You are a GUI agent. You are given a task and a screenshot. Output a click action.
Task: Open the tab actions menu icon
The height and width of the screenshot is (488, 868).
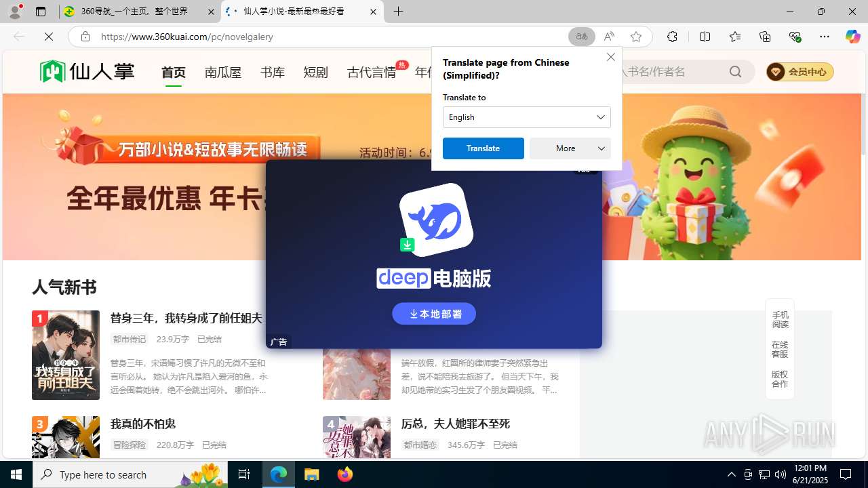pyautogui.click(x=41, y=12)
